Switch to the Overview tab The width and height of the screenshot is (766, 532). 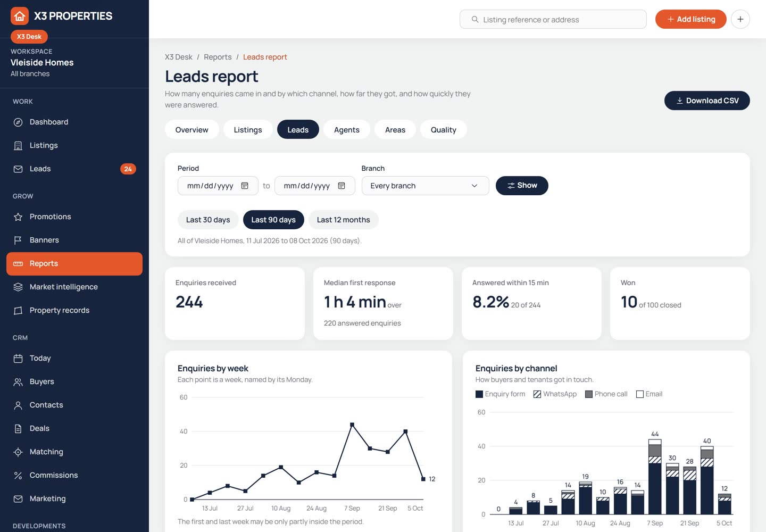[192, 130]
